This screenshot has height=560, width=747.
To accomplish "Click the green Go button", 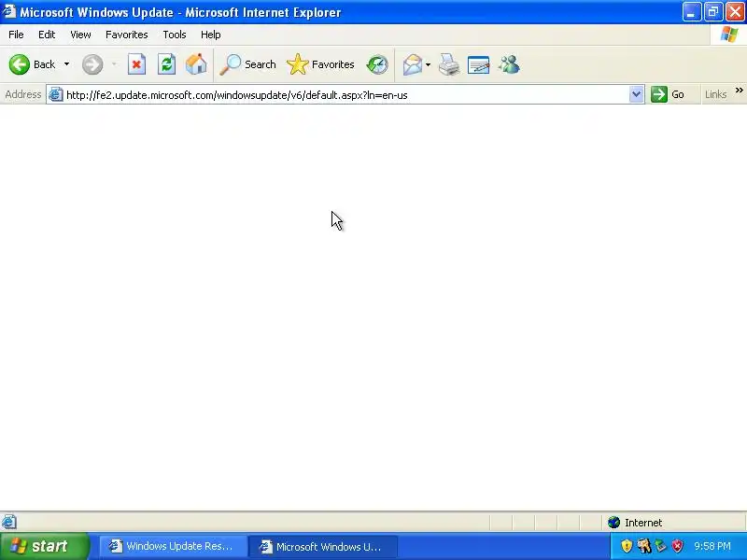I will 668,94.
